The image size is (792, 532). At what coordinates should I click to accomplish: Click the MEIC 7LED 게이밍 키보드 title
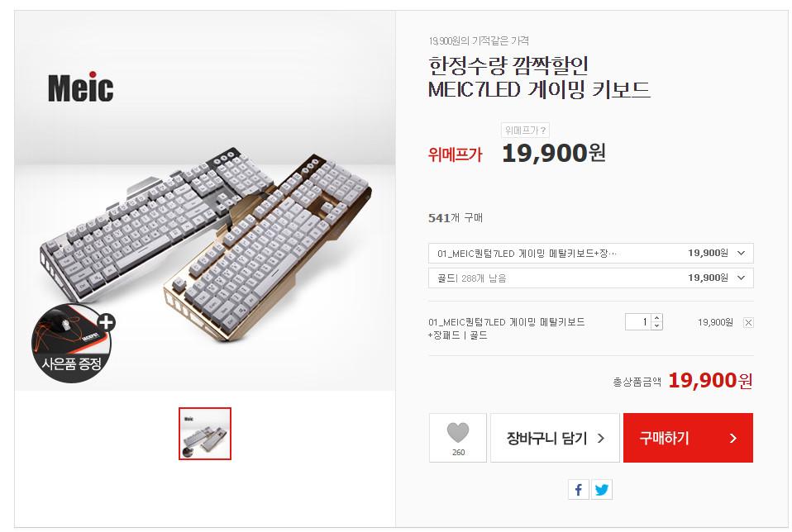point(539,90)
